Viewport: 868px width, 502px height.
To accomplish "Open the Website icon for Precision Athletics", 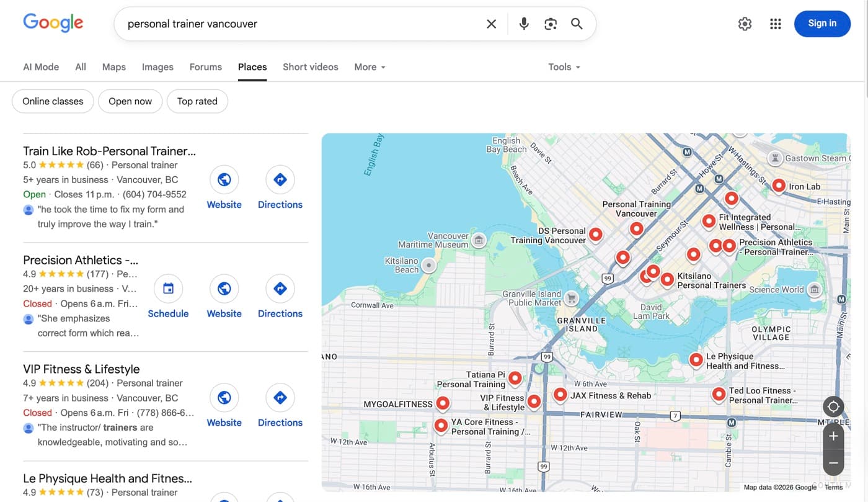I will [224, 289].
